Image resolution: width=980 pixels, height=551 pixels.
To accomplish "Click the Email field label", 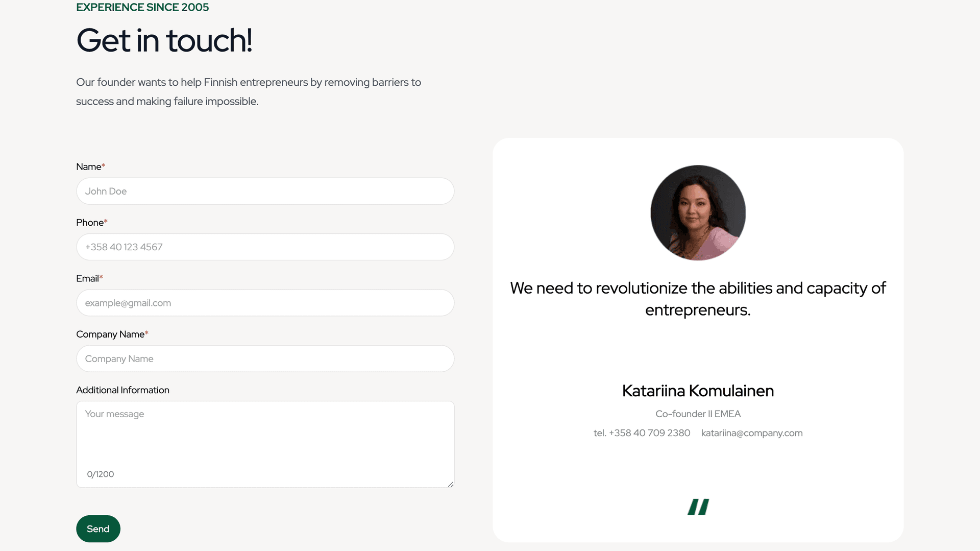I will tap(87, 278).
